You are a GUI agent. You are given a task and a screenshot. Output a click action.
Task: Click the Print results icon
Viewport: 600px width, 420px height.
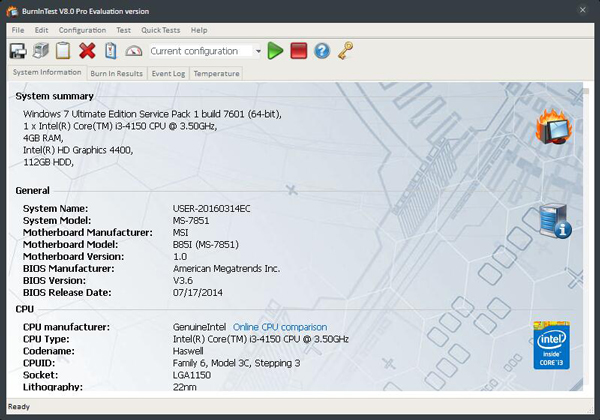click(x=41, y=50)
